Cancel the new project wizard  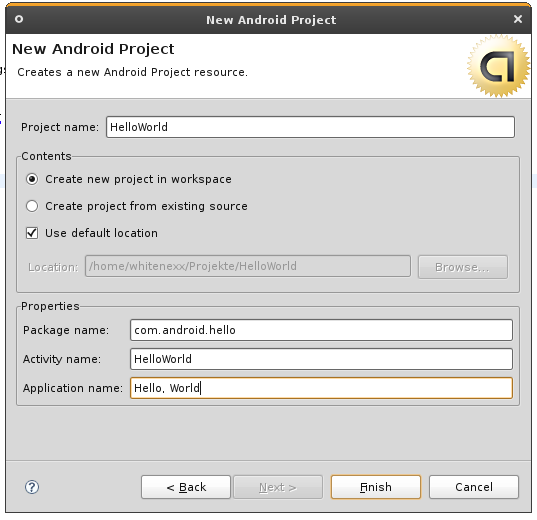[x=474, y=487]
